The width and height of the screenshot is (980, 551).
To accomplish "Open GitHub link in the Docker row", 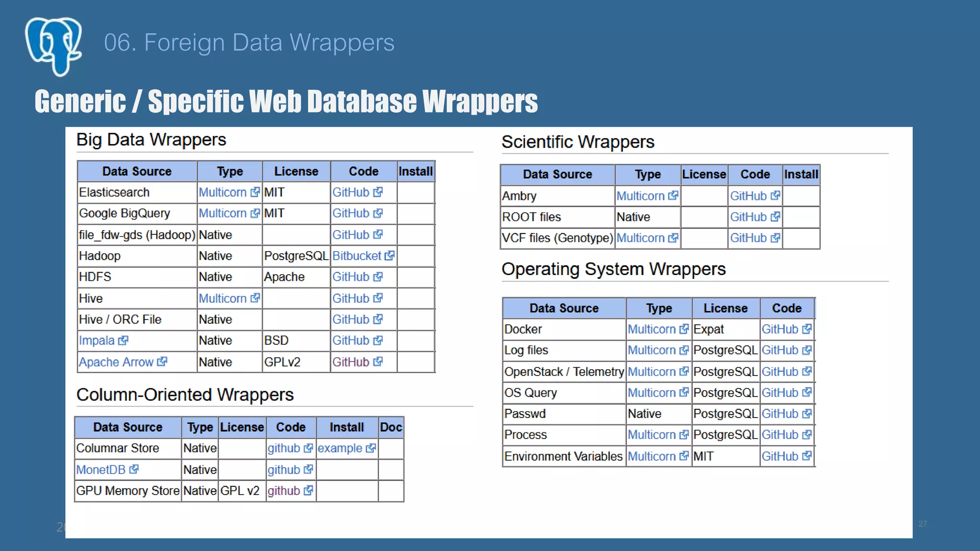I will pyautogui.click(x=787, y=329).
